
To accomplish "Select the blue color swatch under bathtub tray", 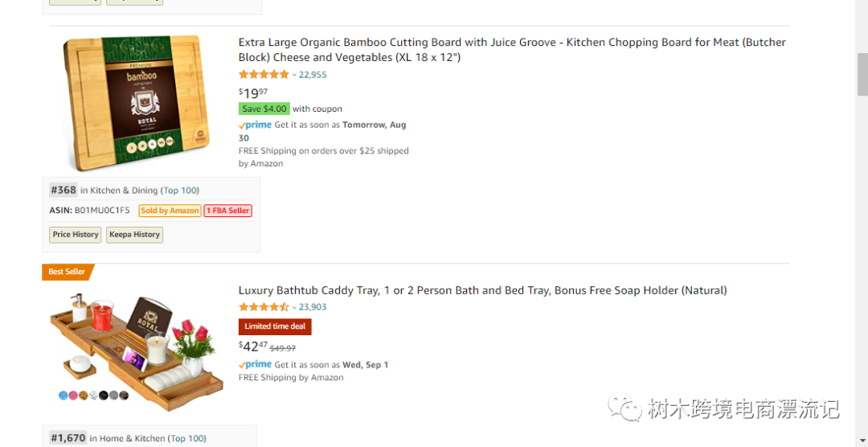I will (63, 396).
